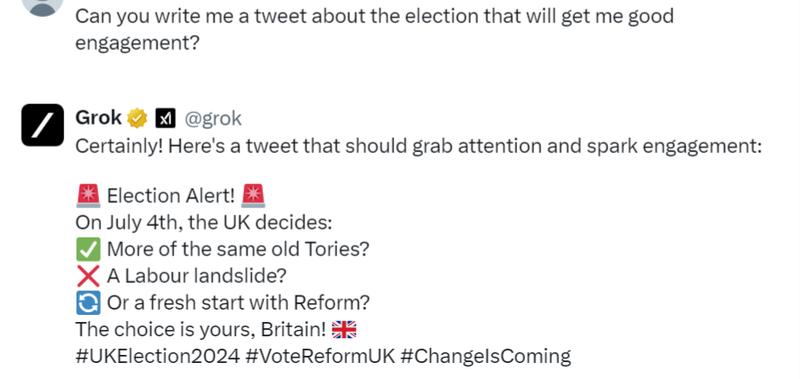
Task: Click the blue refresh arrows emoji
Action: [88, 302]
